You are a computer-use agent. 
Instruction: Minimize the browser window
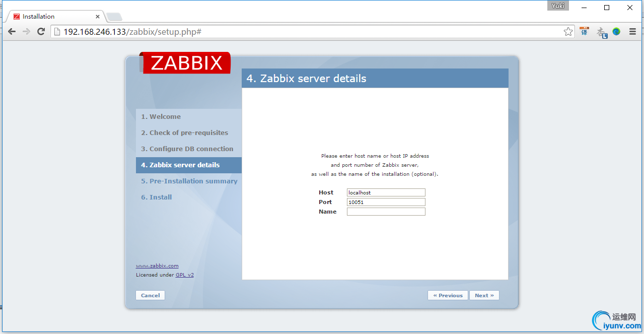click(x=585, y=7)
